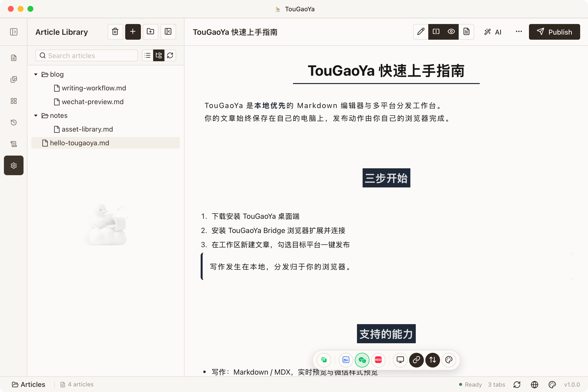Open language globe icon in status bar
Viewport: 588px width, 392px height.
tap(535, 384)
